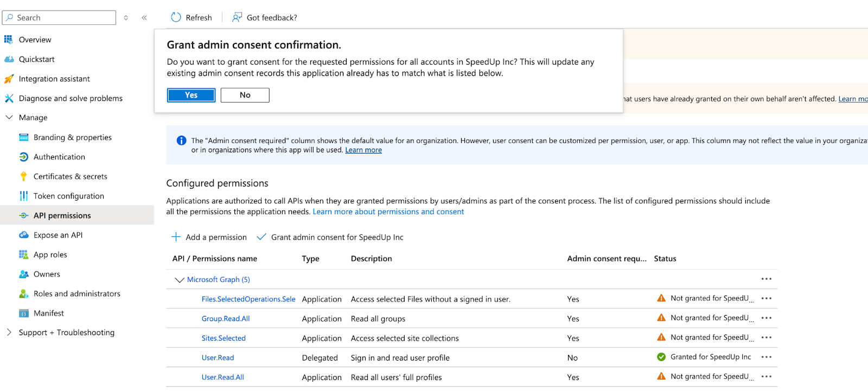
Task: Collapse the sidebar with double-chevron icon
Action: (x=144, y=18)
